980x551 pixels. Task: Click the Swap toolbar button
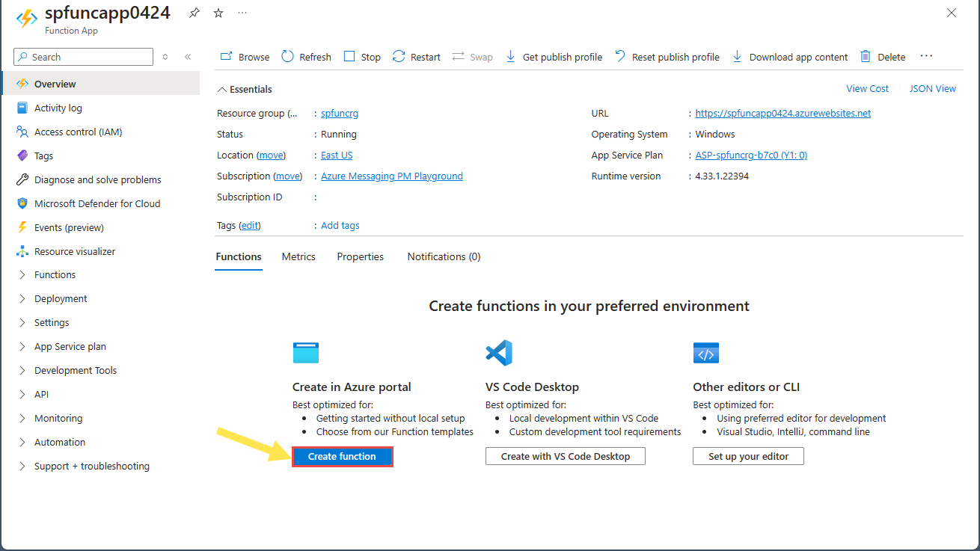[x=473, y=57]
